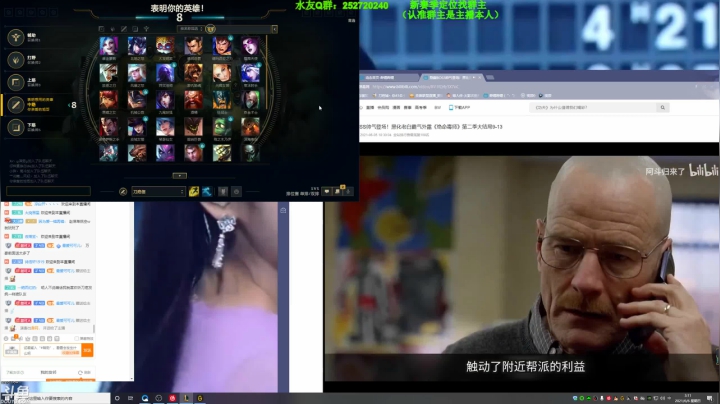Open the ward skin selector icon
The width and height of the screenshot is (720, 404).
coord(223,191)
